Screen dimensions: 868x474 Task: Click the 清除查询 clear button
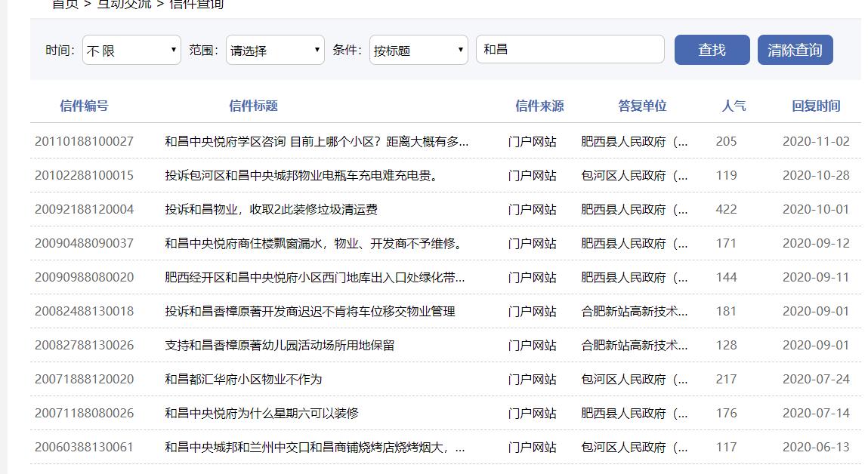tap(795, 49)
